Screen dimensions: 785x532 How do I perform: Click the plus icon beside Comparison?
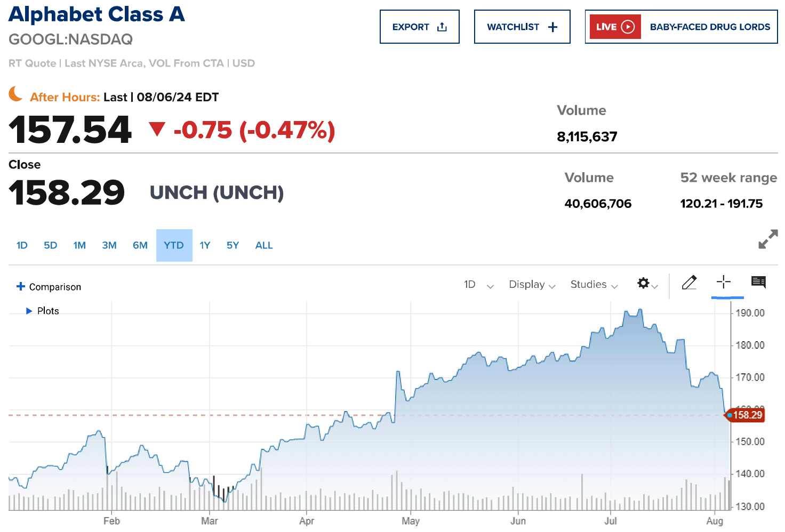point(21,286)
